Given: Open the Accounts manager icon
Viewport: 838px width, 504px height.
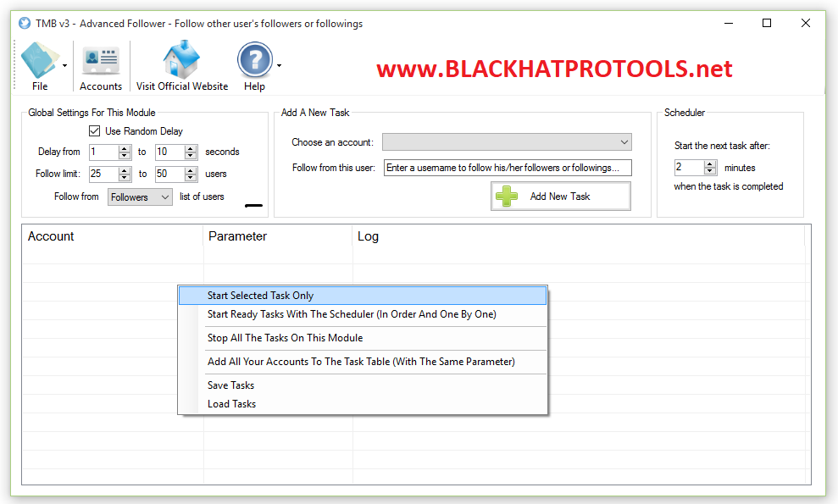Looking at the screenshot, I should (x=101, y=61).
